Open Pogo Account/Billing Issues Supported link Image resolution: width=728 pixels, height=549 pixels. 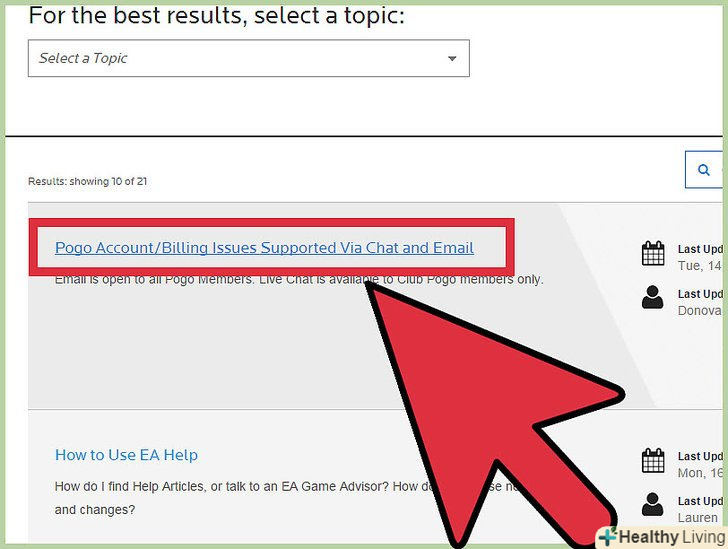(x=264, y=248)
